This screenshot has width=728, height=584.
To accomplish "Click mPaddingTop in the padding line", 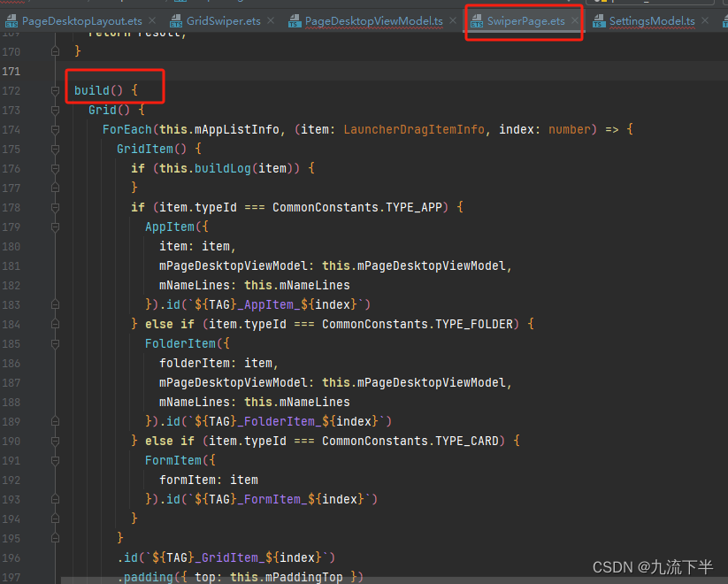I will click(x=304, y=577).
